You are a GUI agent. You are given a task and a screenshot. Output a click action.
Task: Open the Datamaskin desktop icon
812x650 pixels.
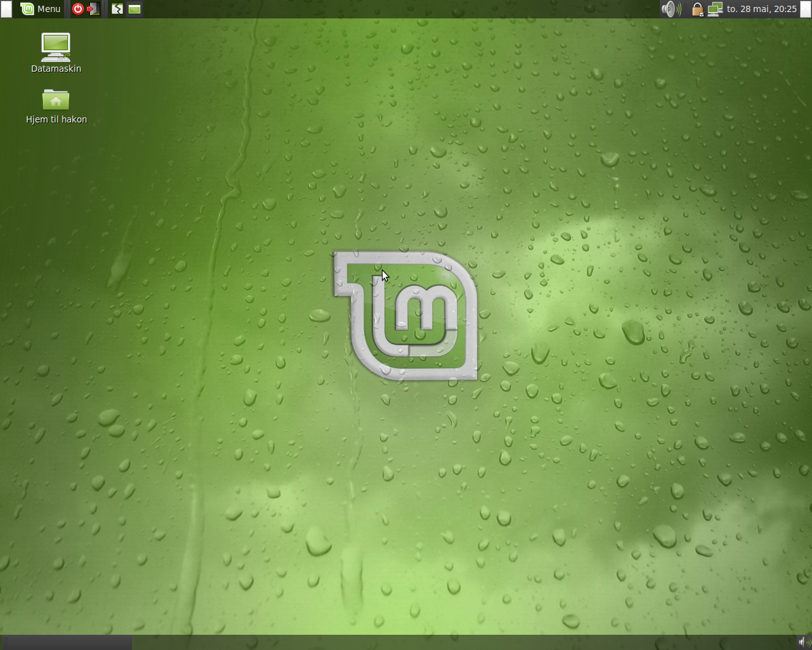[56, 53]
